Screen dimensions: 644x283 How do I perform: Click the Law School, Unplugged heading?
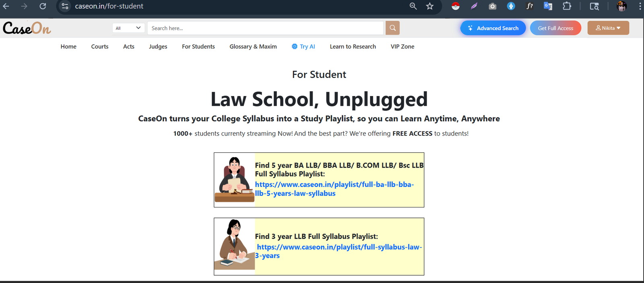click(x=319, y=99)
